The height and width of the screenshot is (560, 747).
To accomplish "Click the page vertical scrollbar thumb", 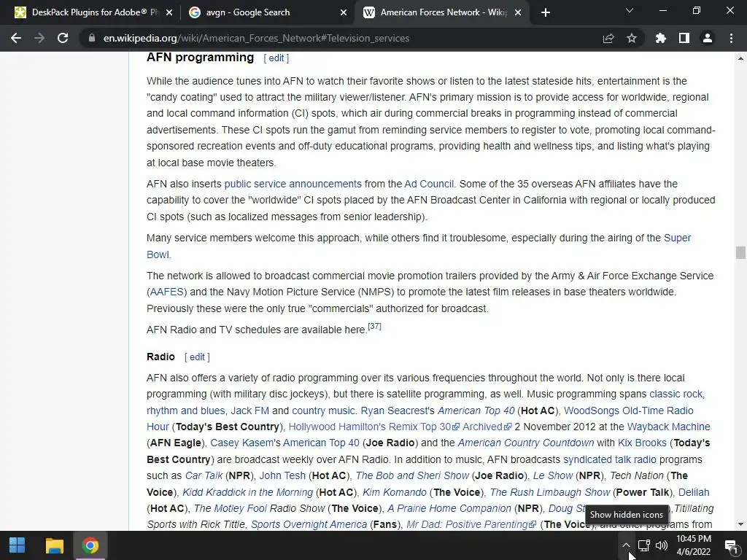I will pos(740,253).
